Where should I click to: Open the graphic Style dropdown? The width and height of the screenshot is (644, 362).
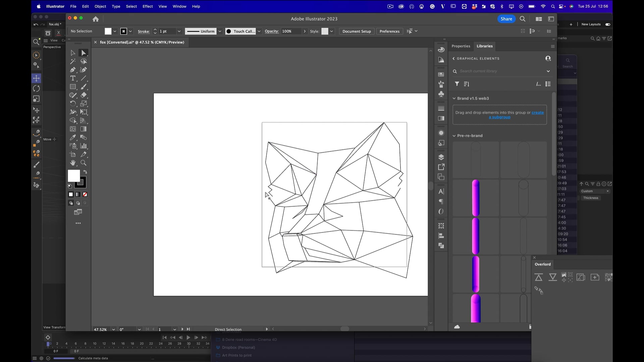click(x=331, y=31)
